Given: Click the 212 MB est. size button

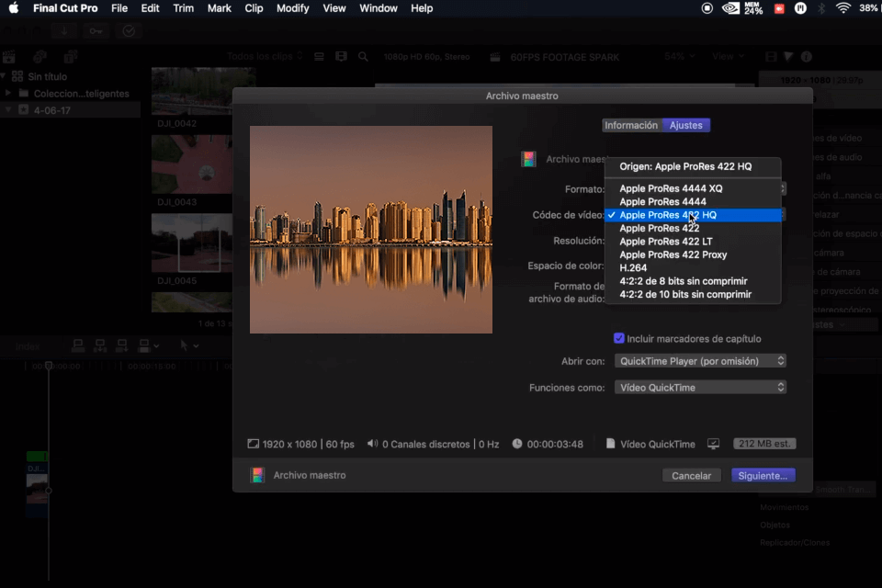Looking at the screenshot, I should coord(764,444).
